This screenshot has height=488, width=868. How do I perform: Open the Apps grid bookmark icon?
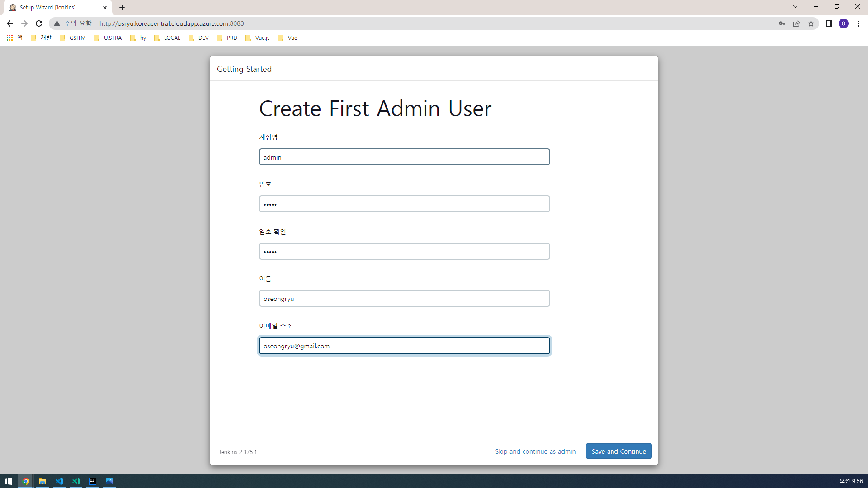point(9,38)
